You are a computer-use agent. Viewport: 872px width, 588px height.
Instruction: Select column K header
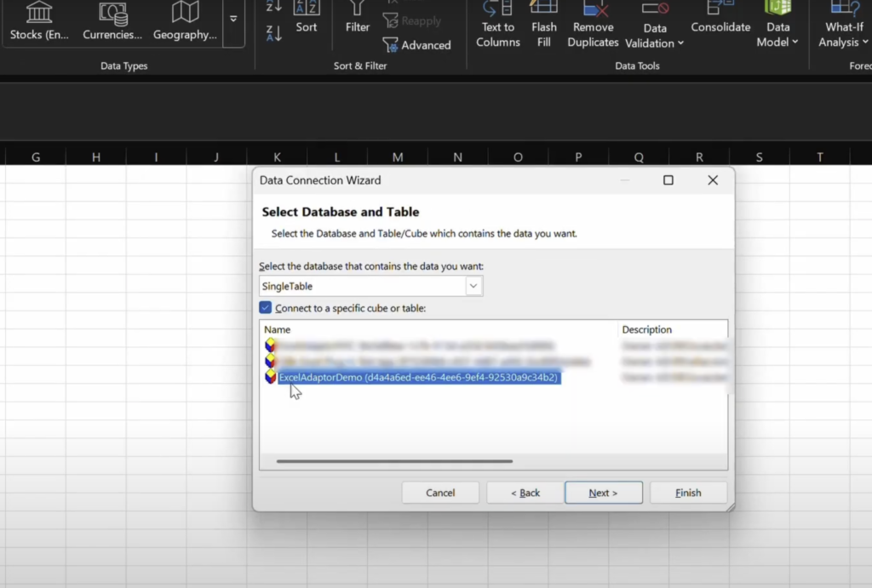pos(277,157)
